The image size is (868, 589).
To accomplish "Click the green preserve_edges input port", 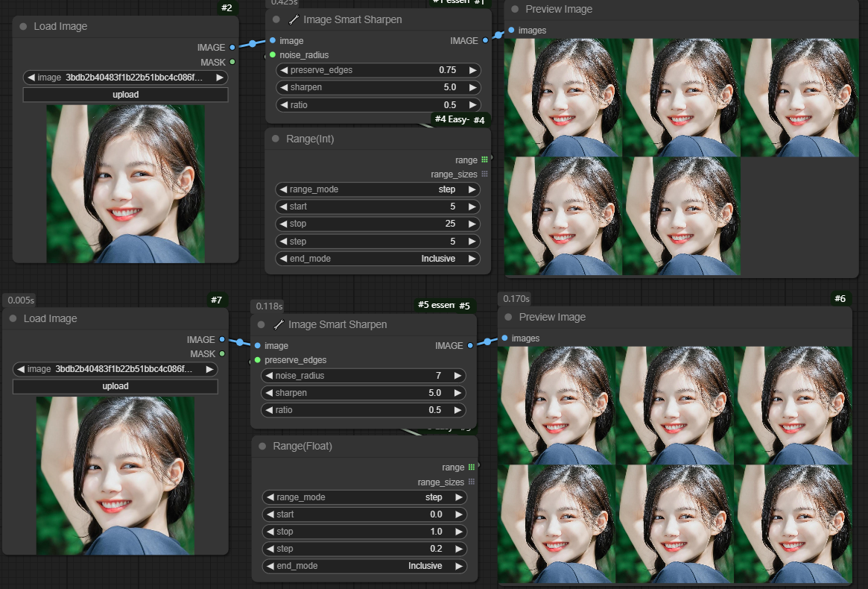I will point(258,360).
